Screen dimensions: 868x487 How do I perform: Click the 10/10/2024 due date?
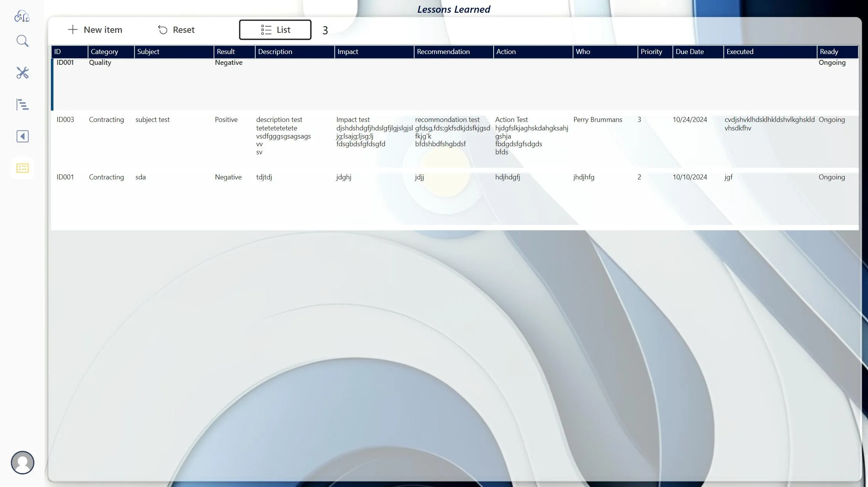point(690,177)
